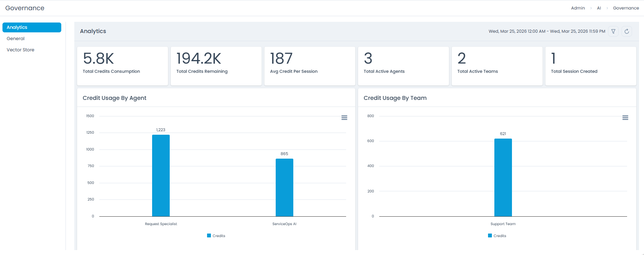This screenshot has height=255, width=644.
Task: Go to the Vector Store section
Action: pyautogui.click(x=20, y=50)
